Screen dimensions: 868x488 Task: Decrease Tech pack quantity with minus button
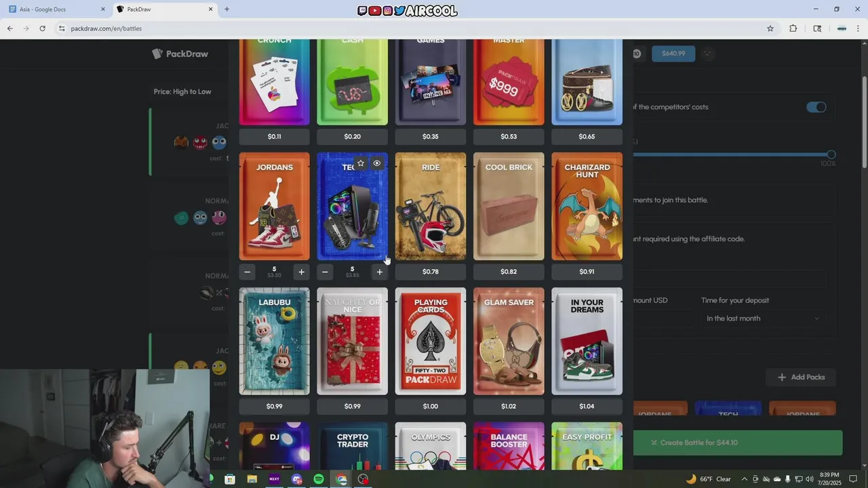click(x=325, y=272)
